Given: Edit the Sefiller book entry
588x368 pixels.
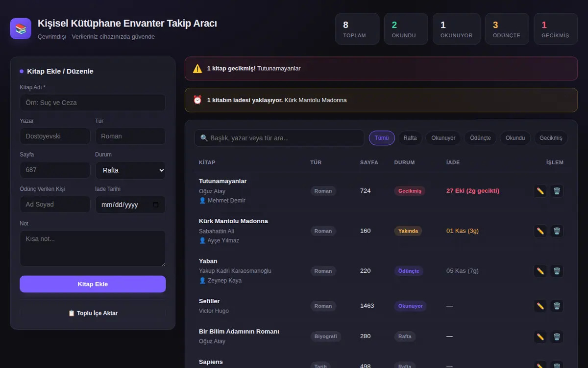Looking at the screenshot, I should point(540,306).
